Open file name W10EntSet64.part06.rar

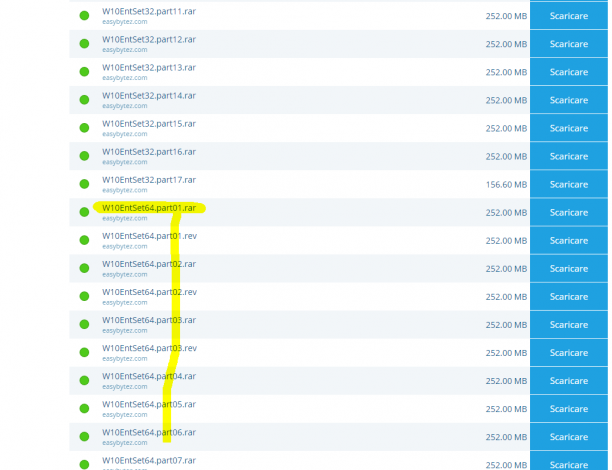[149, 433]
